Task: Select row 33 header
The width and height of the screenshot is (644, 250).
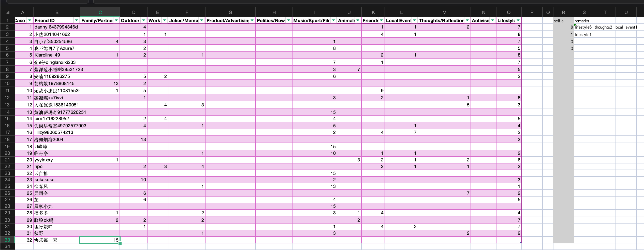Action: (x=7, y=240)
